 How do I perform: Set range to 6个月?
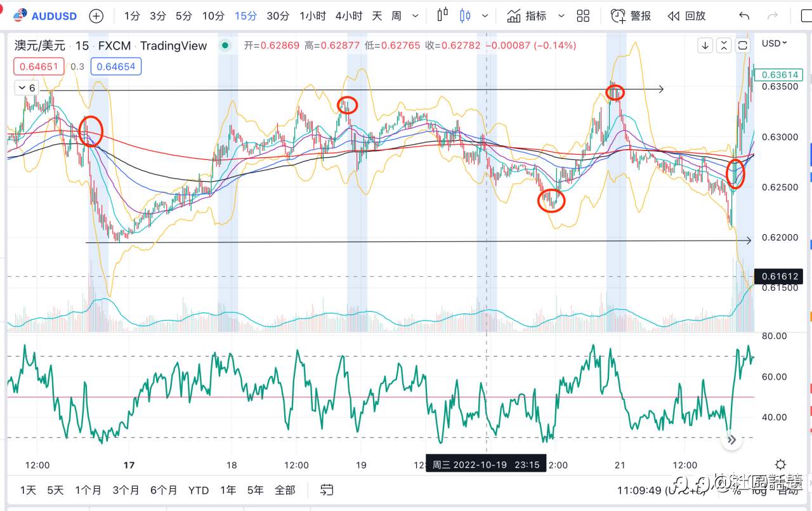point(164,490)
